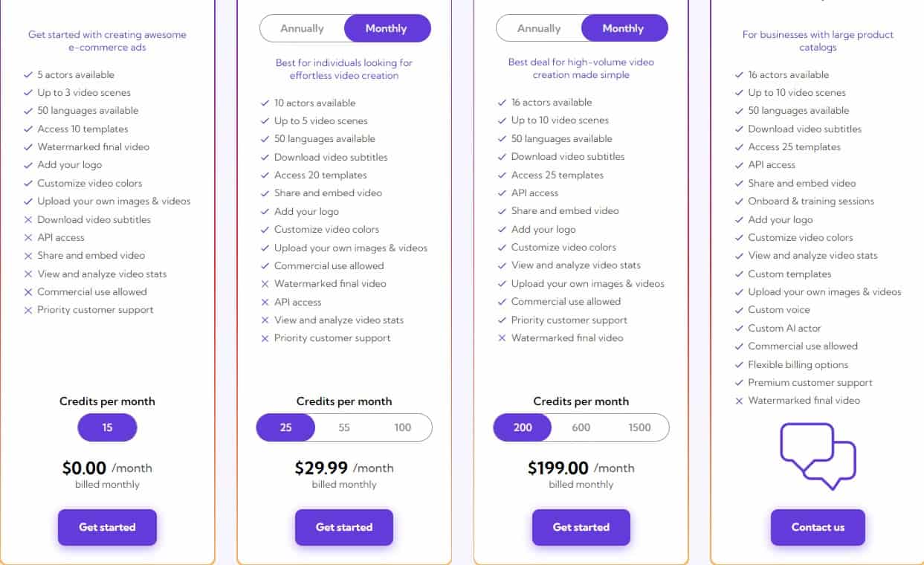The width and height of the screenshot is (924, 565).
Task: Click X beside "Watermarked final video" in $29.99 plan
Action: 265,283
